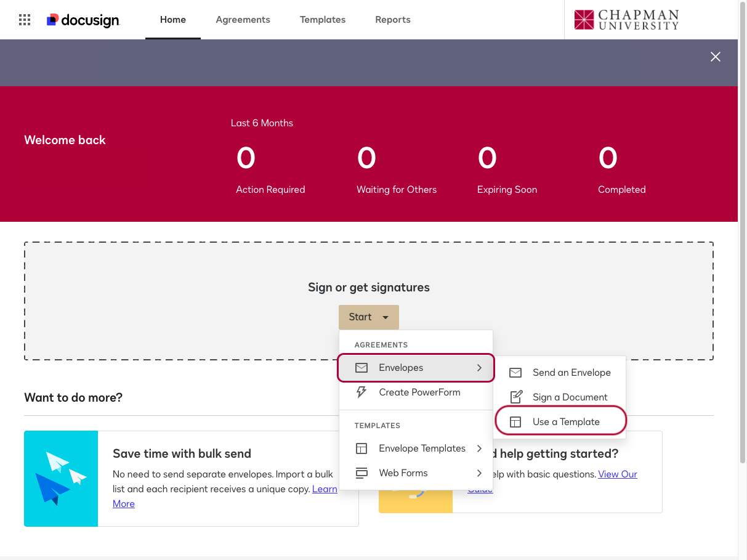Click the Chapman University logo
The image size is (747, 560).
point(626,20)
